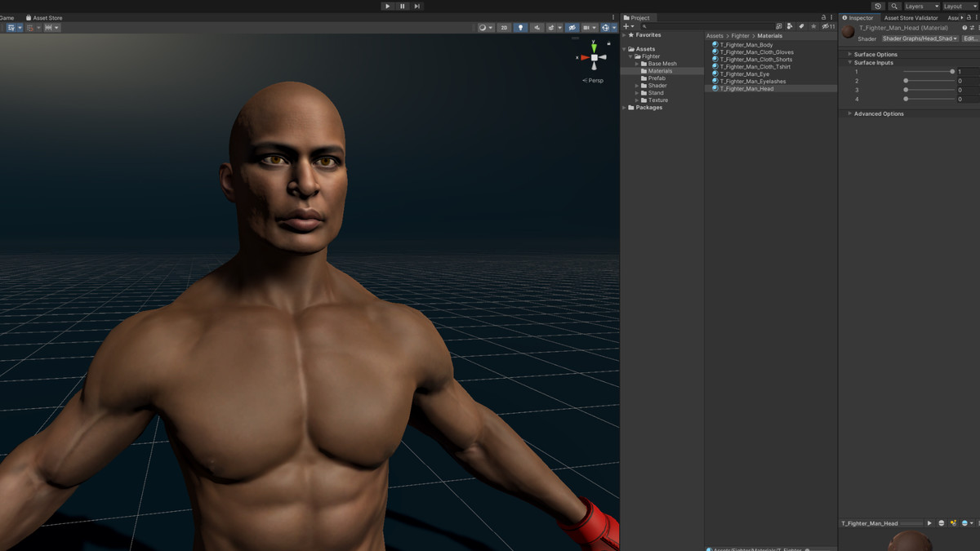The width and height of the screenshot is (980, 551).
Task: Open the Inspector help question icon
Action: (964, 28)
